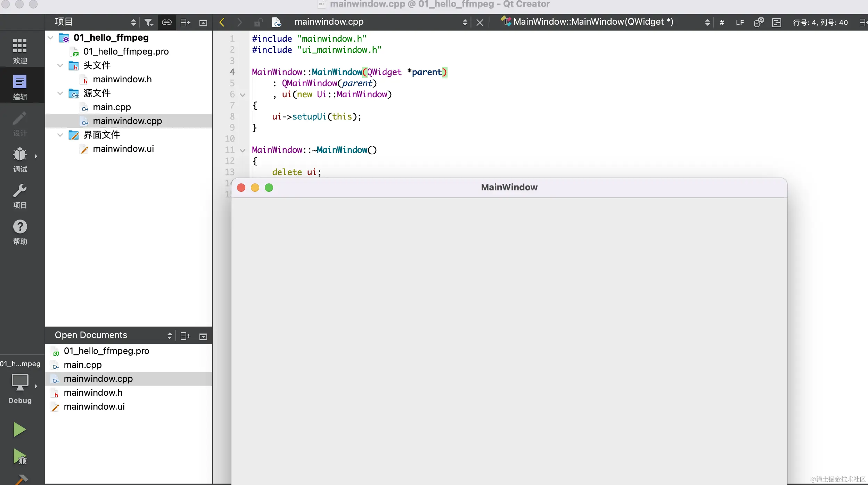868x485 pixels.
Task: Click the setupUi call in the code
Action: pyautogui.click(x=309, y=116)
